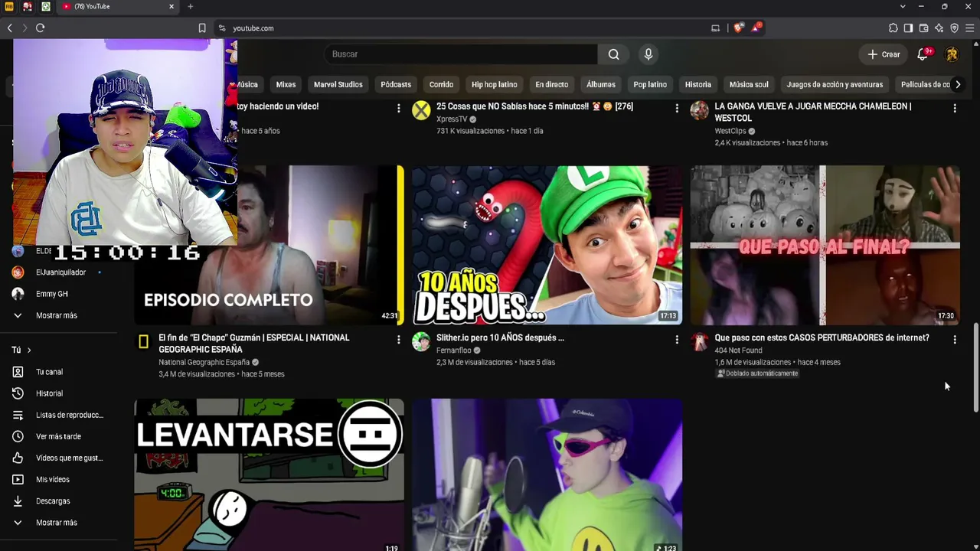Open the Historial clock icon in sidebar
Image resolution: width=980 pixels, height=551 pixels.
pyautogui.click(x=18, y=393)
